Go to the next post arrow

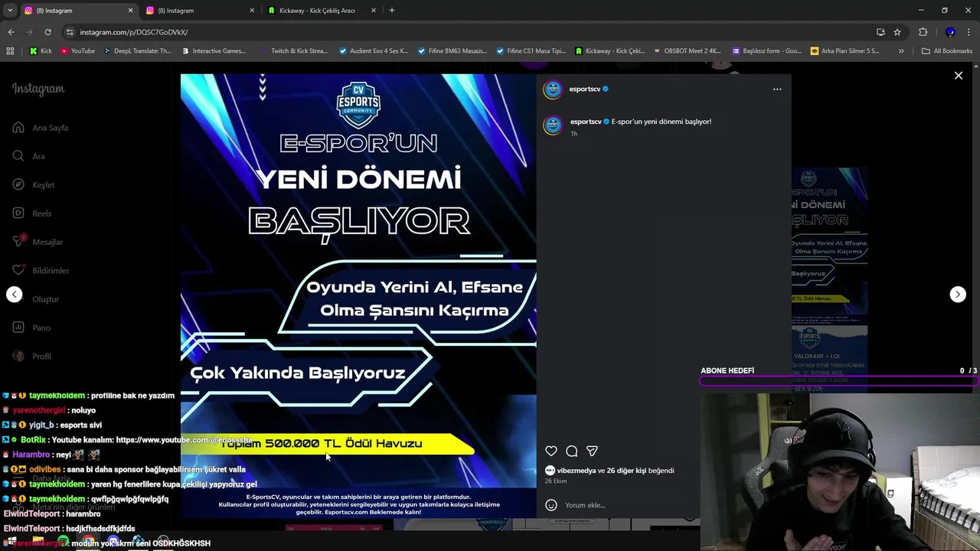[x=958, y=295]
